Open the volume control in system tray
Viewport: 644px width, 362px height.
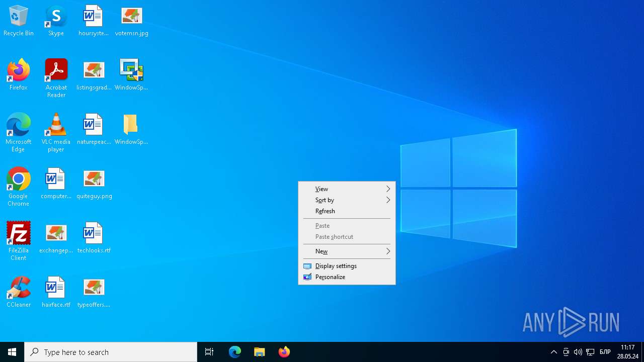tap(578, 352)
